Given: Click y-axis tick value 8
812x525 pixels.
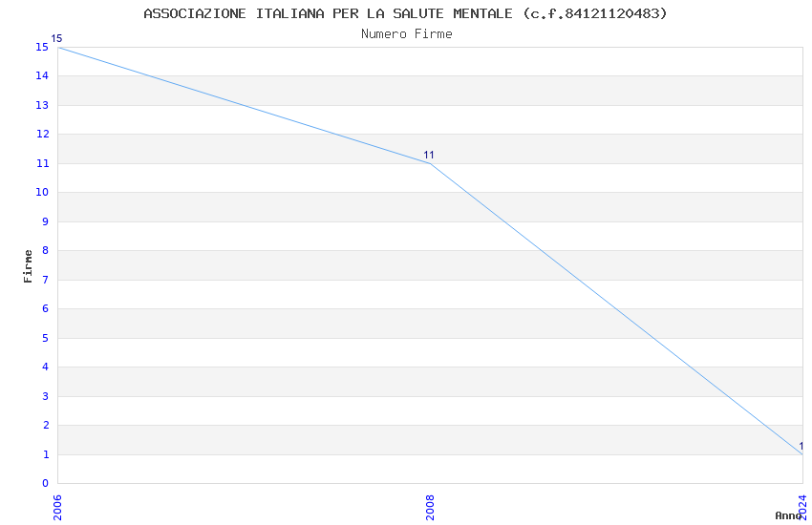Looking at the screenshot, I should point(46,251).
